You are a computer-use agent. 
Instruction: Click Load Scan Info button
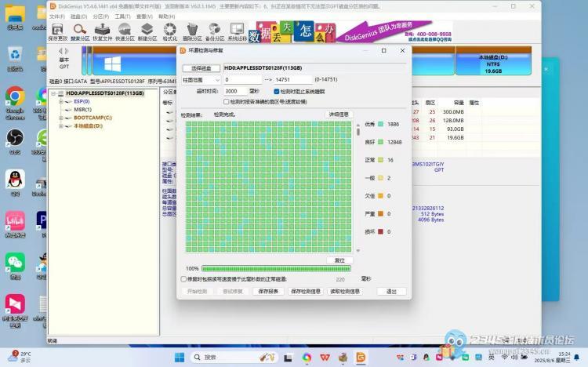[x=345, y=291]
